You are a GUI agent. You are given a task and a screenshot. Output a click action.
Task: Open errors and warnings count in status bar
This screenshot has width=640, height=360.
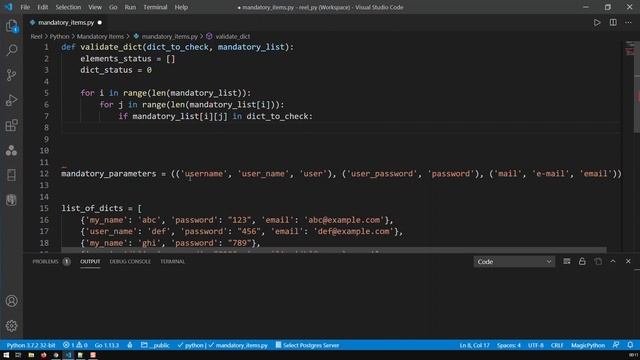click(x=75, y=345)
